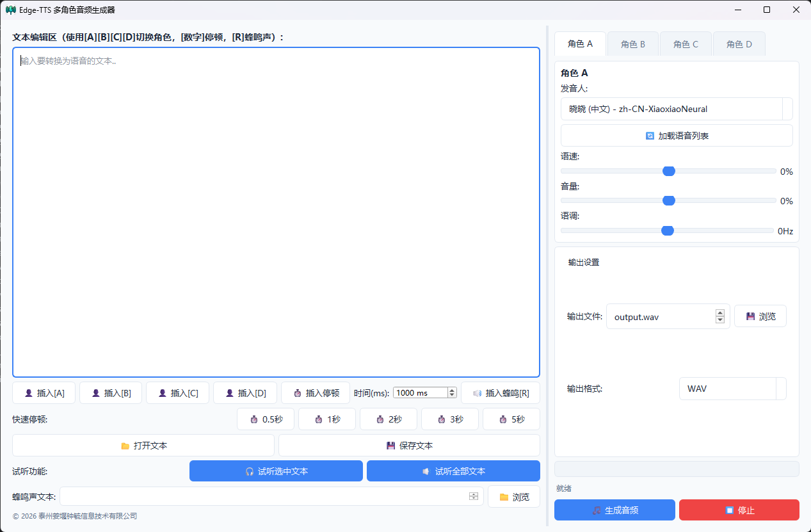Click the 语速 speed slider handle
The width and height of the screenshot is (811, 532).
tap(669, 171)
